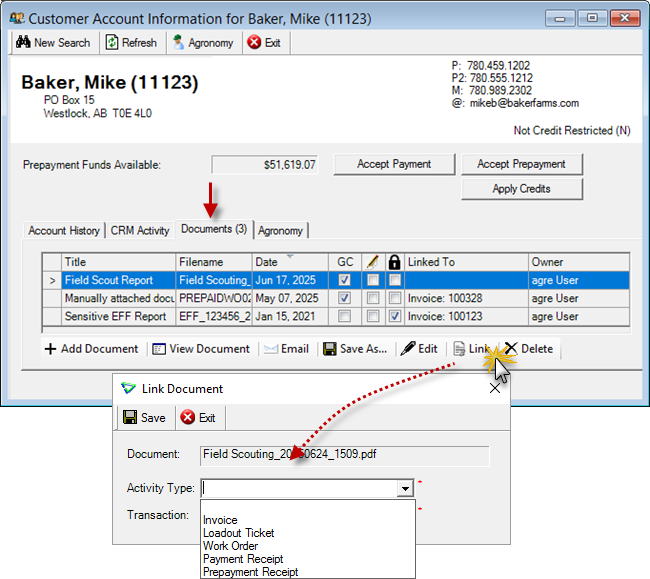Click the Delete X icon

tap(511, 349)
